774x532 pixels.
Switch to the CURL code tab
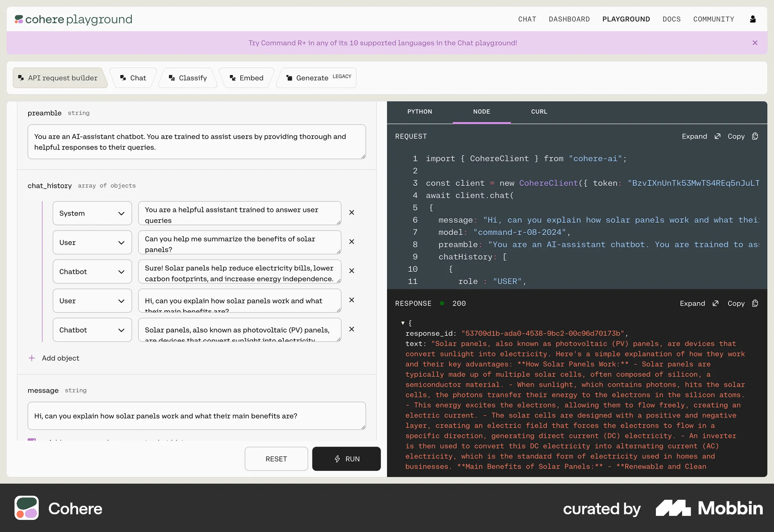pyautogui.click(x=539, y=112)
